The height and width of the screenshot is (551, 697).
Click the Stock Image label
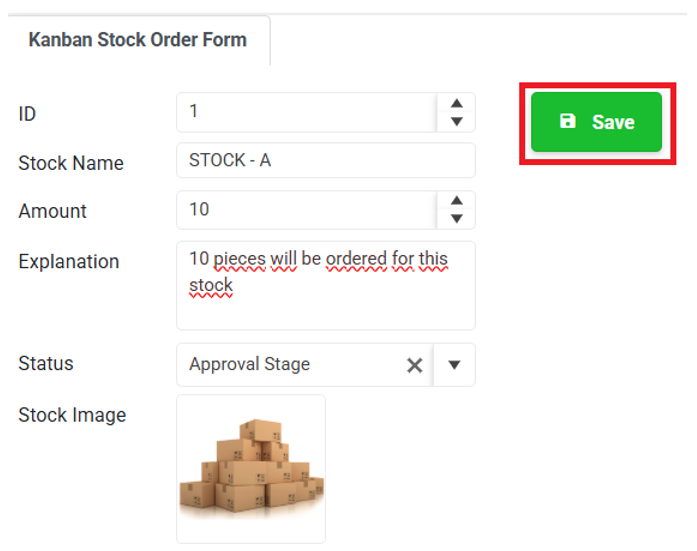point(72,415)
